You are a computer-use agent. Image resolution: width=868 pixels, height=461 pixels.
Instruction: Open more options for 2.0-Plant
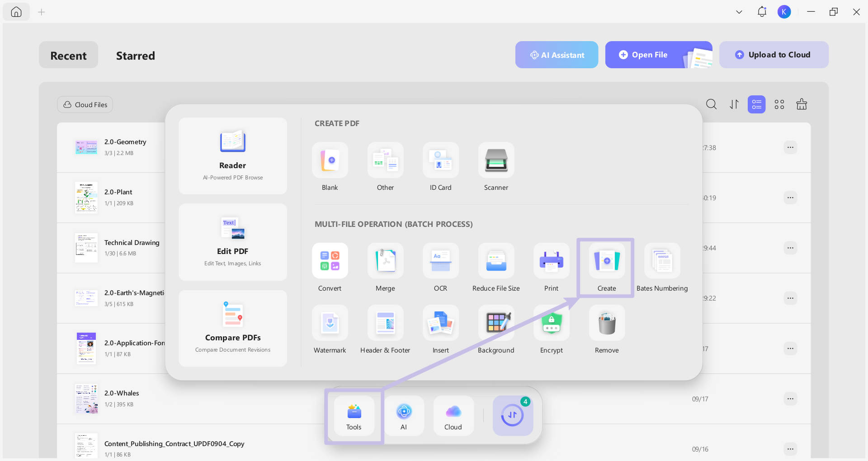(x=790, y=198)
